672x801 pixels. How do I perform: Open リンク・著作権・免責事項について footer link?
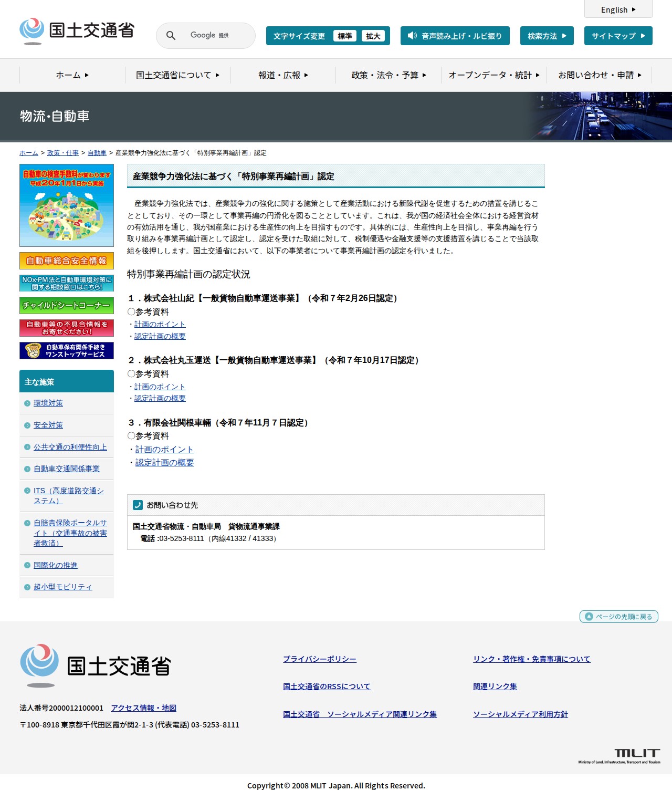tap(532, 659)
